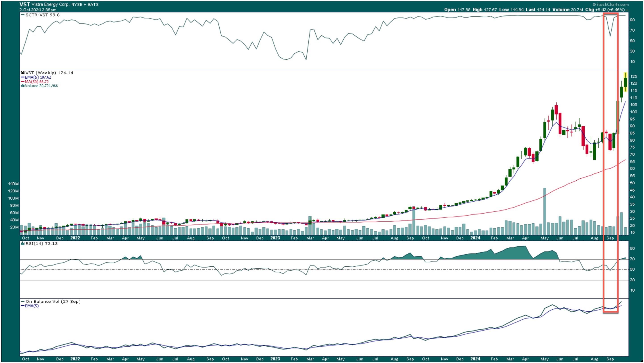Click the blue EMA(5) line marker in the price legend
This screenshot has height=363, width=644.
click(x=23, y=77)
